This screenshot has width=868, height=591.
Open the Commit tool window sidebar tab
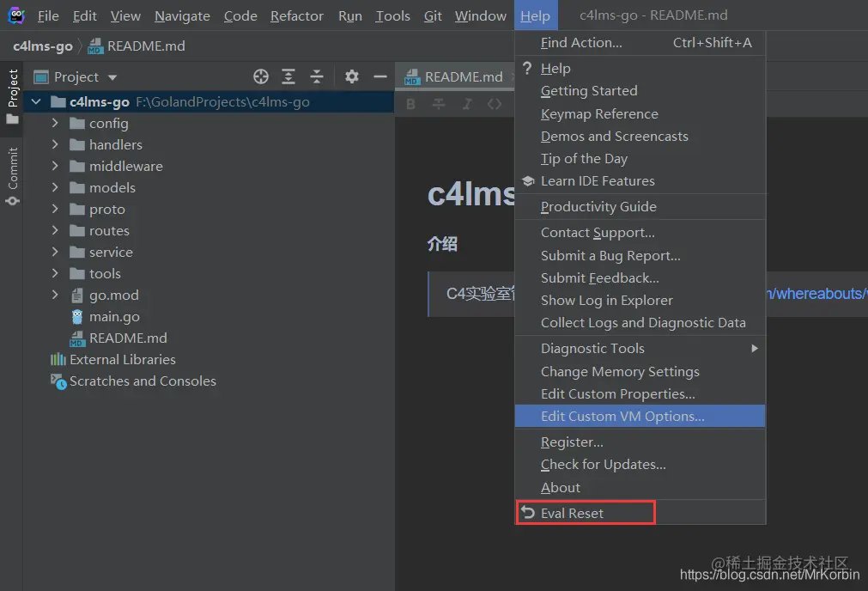[12, 176]
